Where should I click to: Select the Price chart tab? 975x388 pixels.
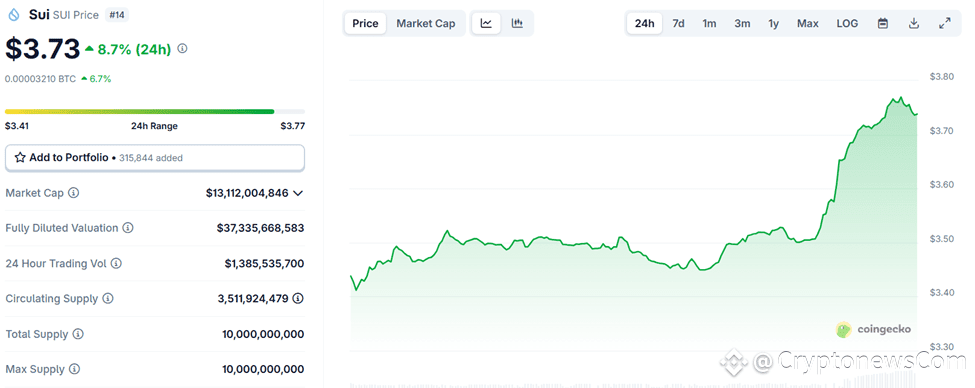tap(365, 24)
